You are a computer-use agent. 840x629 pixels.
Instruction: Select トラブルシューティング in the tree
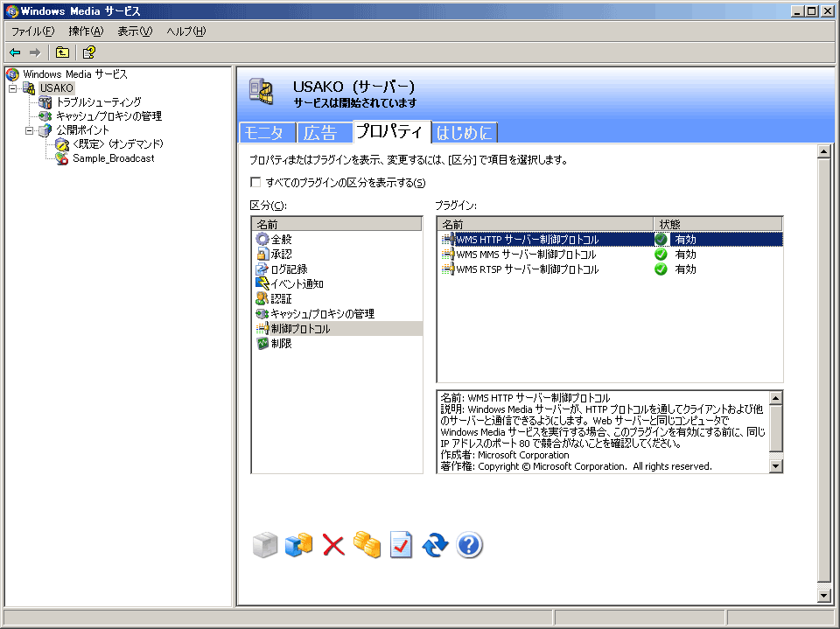point(99,102)
